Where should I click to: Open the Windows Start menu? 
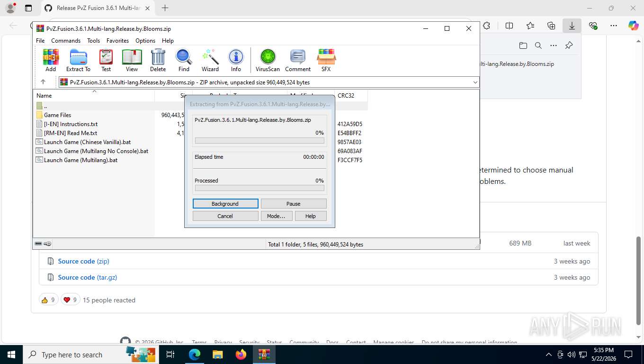(x=11, y=355)
